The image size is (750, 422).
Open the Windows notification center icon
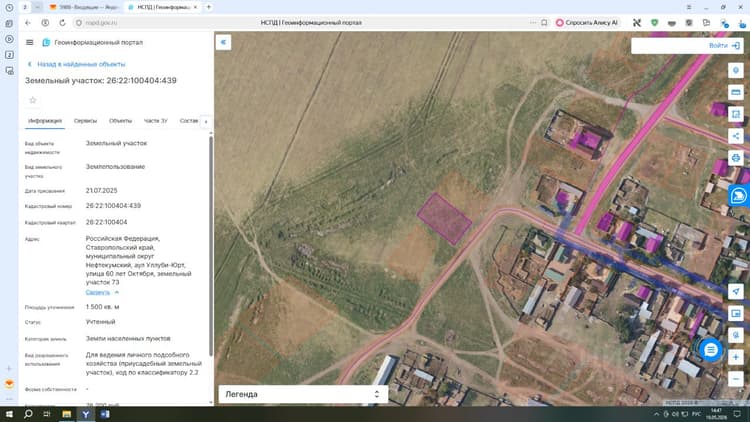[x=737, y=414]
